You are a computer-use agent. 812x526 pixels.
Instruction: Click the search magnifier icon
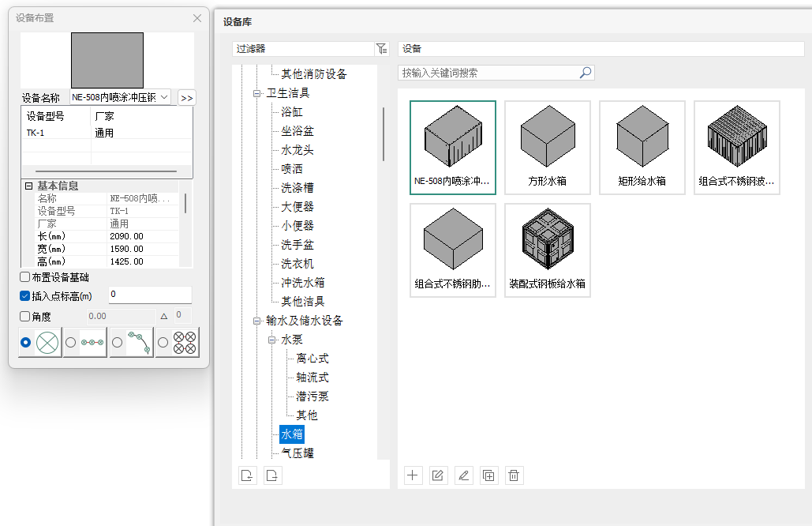pos(585,73)
